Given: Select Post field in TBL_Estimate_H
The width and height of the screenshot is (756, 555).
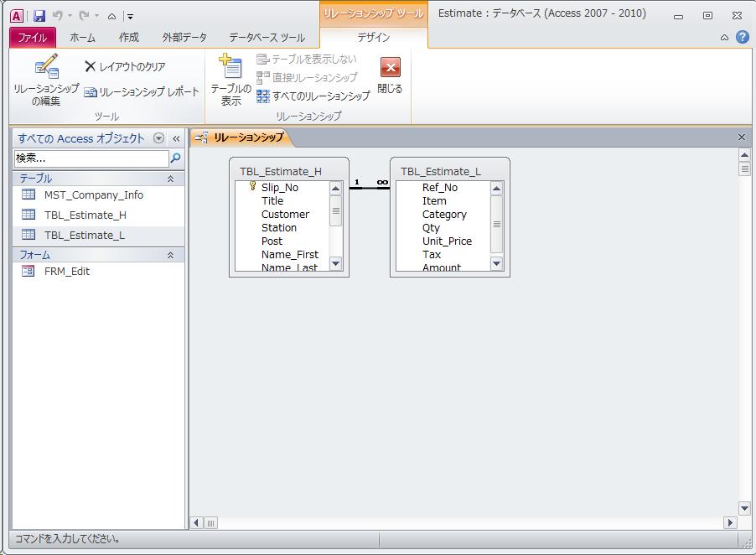Looking at the screenshot, I should [272, 241].
